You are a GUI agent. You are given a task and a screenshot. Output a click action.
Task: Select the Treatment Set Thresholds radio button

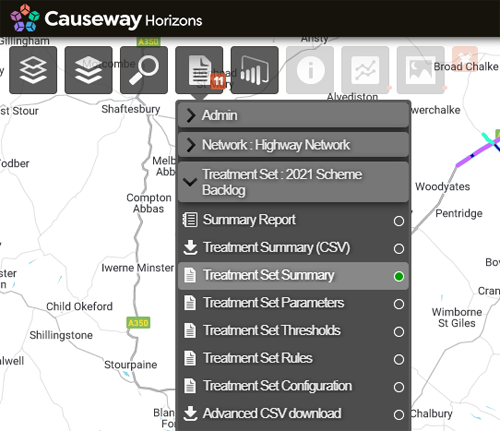tap(399, 332)
